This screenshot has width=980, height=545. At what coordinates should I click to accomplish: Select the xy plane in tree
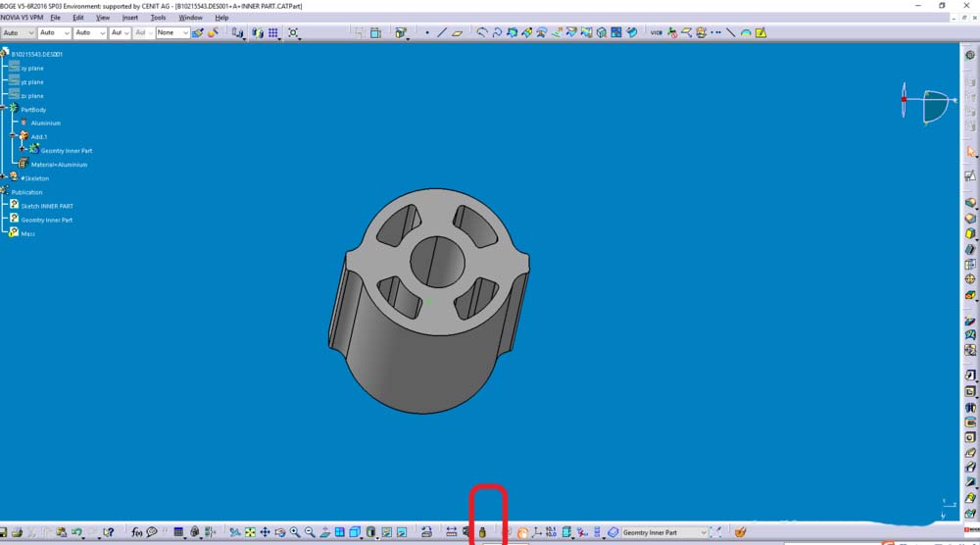32,69
